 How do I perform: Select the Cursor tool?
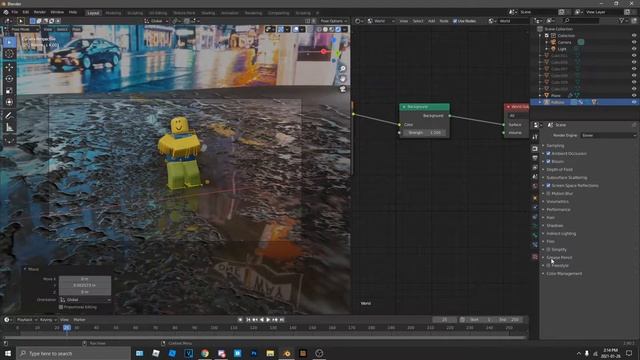[x=9, y=54]
